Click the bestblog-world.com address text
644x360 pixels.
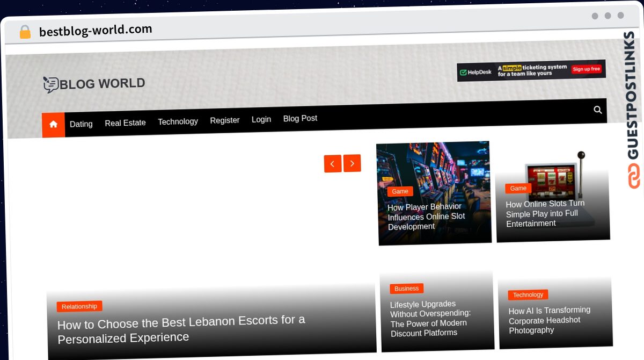pos(96,30)
